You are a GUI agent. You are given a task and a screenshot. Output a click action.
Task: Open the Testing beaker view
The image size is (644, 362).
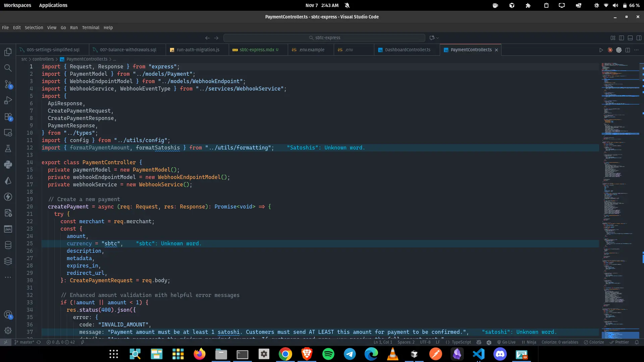pos(8,148)
